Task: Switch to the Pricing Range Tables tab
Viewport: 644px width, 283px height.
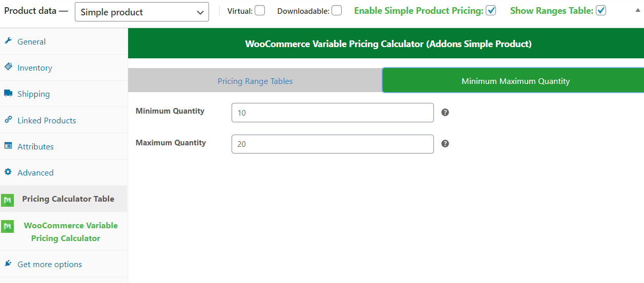Action: [255, 81]
